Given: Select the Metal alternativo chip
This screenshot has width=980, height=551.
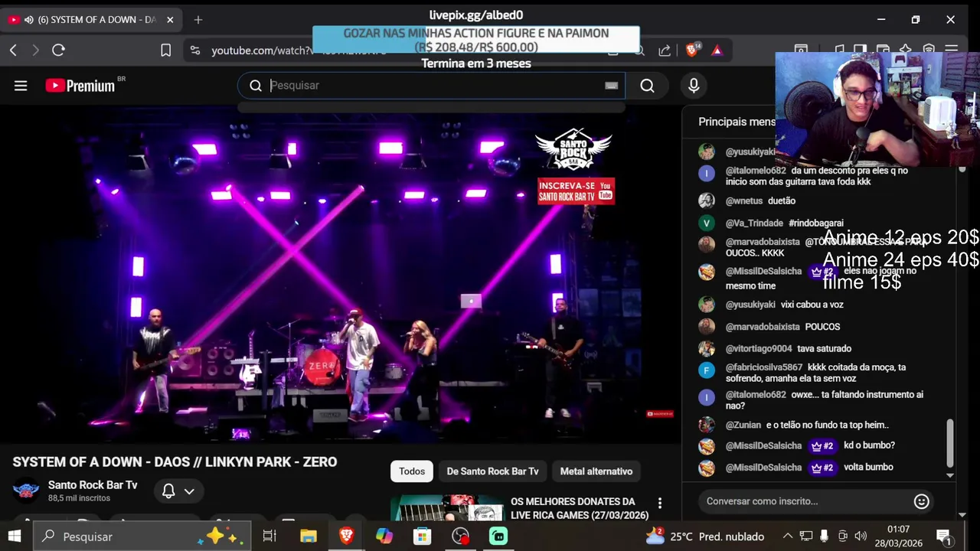Looking at the screenshot, I should click(596, 471).
